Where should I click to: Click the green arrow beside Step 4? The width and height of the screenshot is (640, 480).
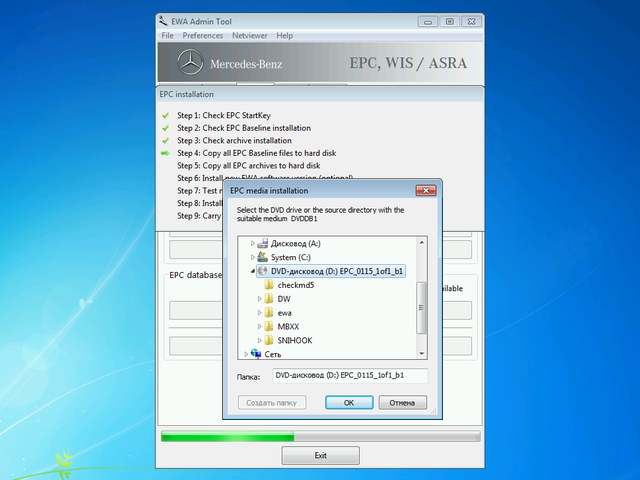point(165,153)
